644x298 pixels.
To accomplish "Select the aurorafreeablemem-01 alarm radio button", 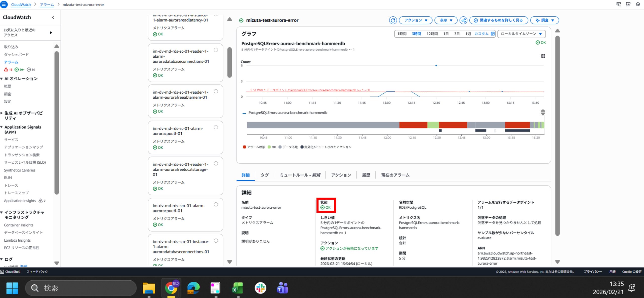I will tap(216, 91).
